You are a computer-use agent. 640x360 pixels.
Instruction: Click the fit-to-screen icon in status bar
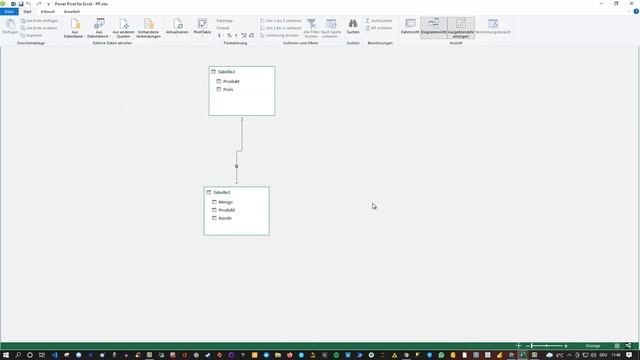click(x=518, y=346)
